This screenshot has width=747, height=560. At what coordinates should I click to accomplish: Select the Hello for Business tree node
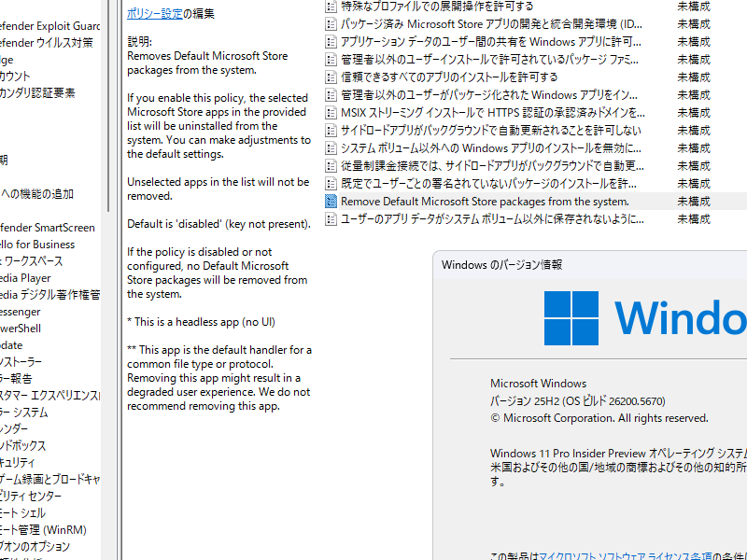(37, 245)
